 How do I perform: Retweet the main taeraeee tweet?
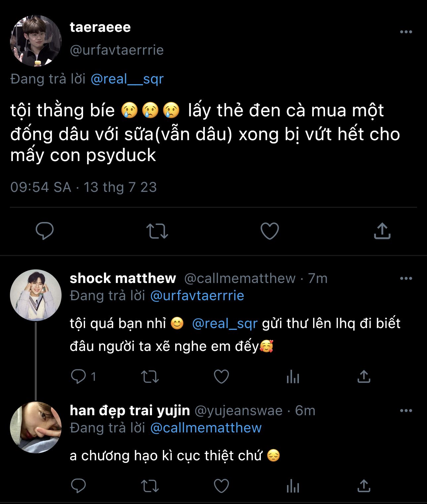tap(157, 231)
